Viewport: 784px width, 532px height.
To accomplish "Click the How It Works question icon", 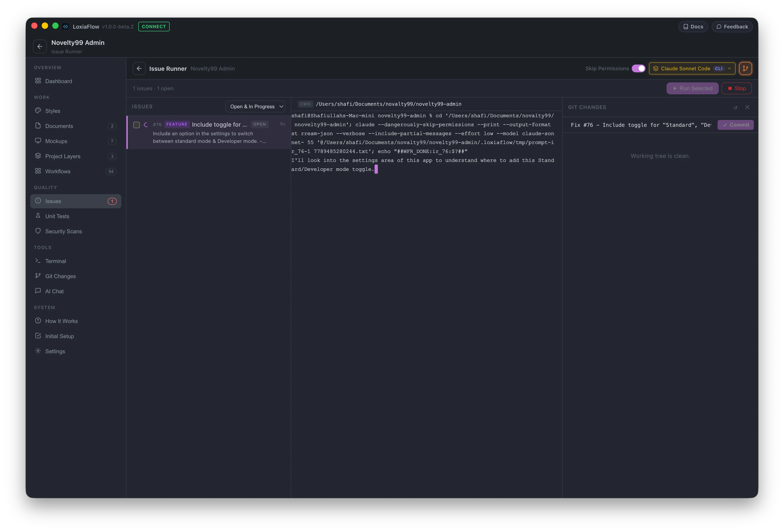I will tap(38, 321).
